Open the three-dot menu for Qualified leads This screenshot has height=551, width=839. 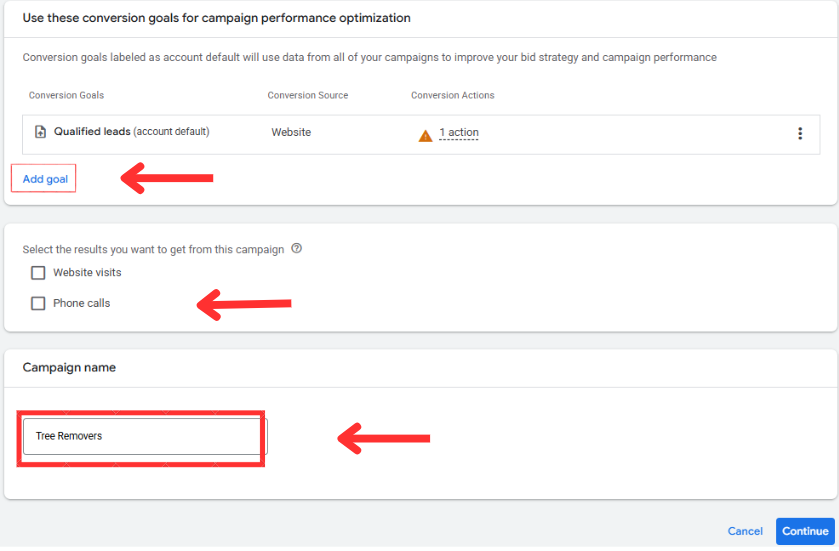click(x=799, y=133)
